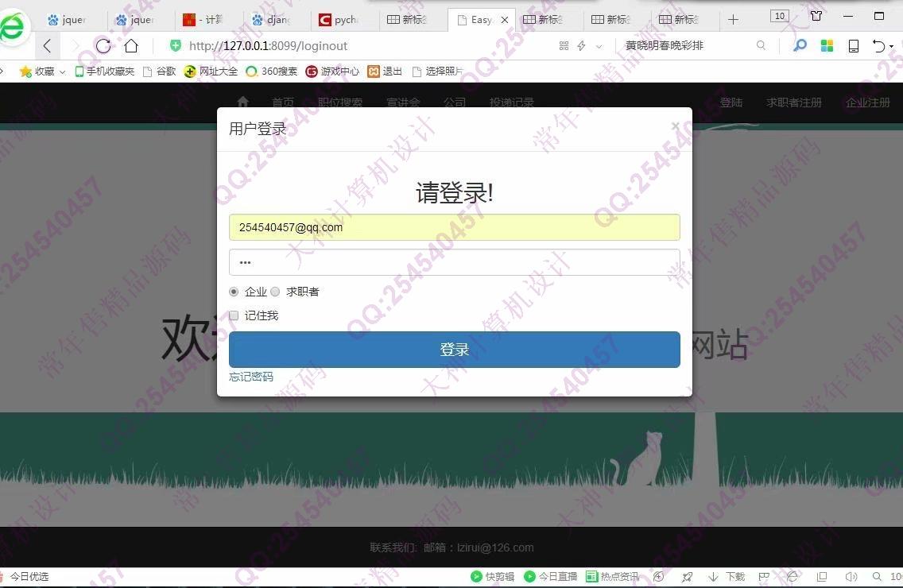Viewport: 903px width, 588px height.
Task: Click the browser refresh icon
Action: click(103, 46)
